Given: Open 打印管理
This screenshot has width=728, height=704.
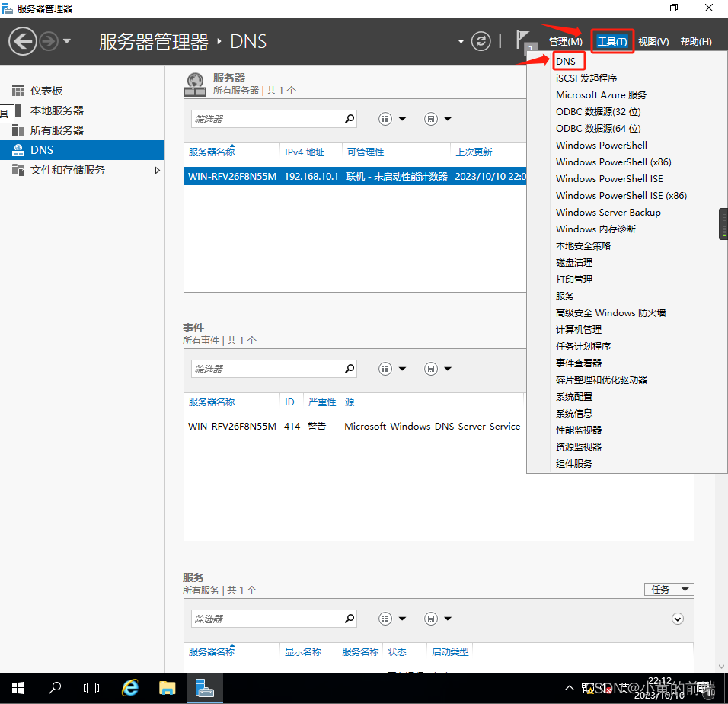Looking at the screenshot, I should click(x=574, y=279).
